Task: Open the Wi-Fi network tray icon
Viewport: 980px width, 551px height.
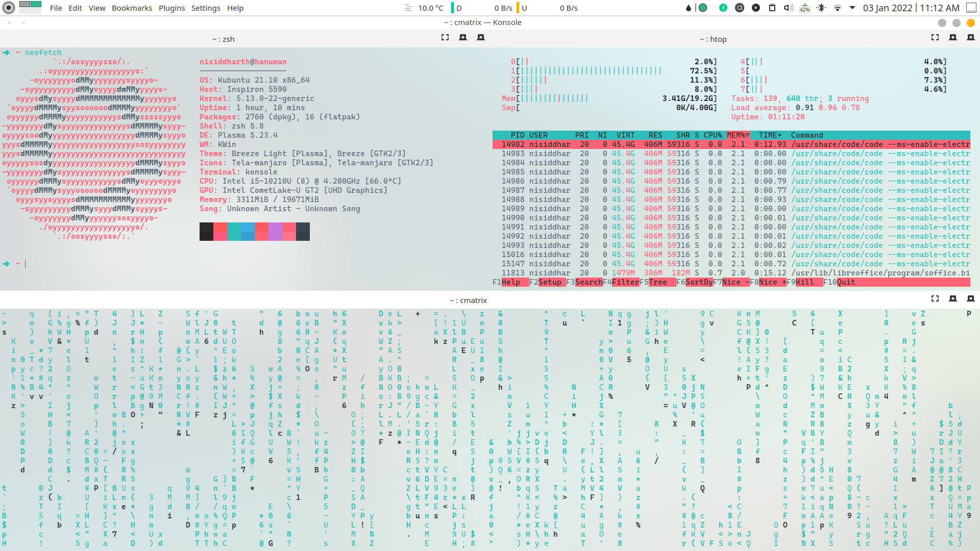Action: point(837,8)
